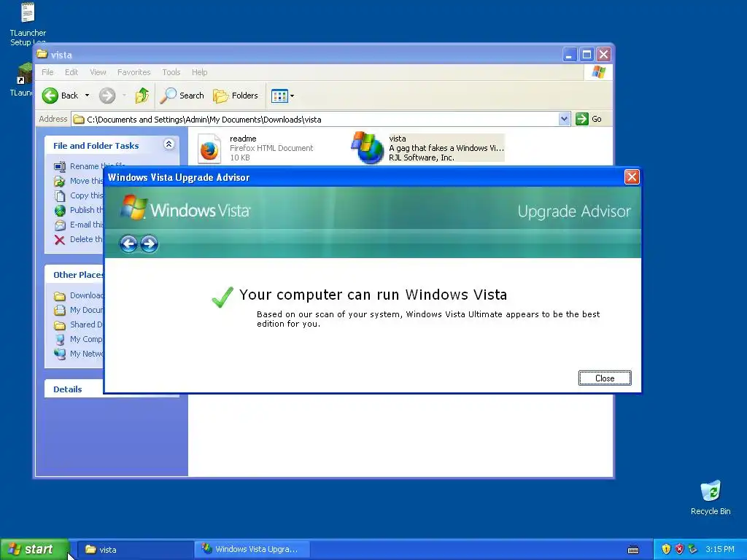Viewport: 747px width, 560px height.
Task: Expand the address bar dropdown arrow
Action: (564, 119)
